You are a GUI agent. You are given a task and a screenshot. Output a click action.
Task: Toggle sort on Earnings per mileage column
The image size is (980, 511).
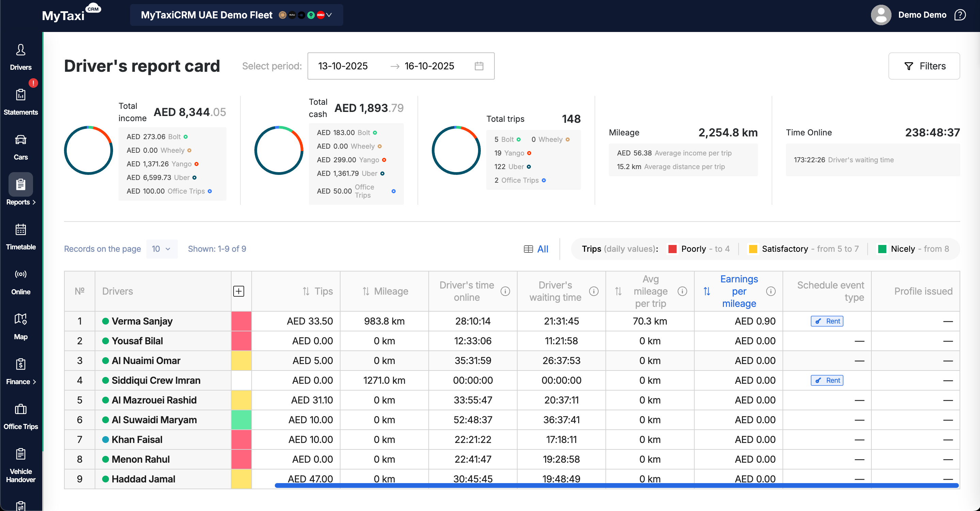(x=707, y=291)
